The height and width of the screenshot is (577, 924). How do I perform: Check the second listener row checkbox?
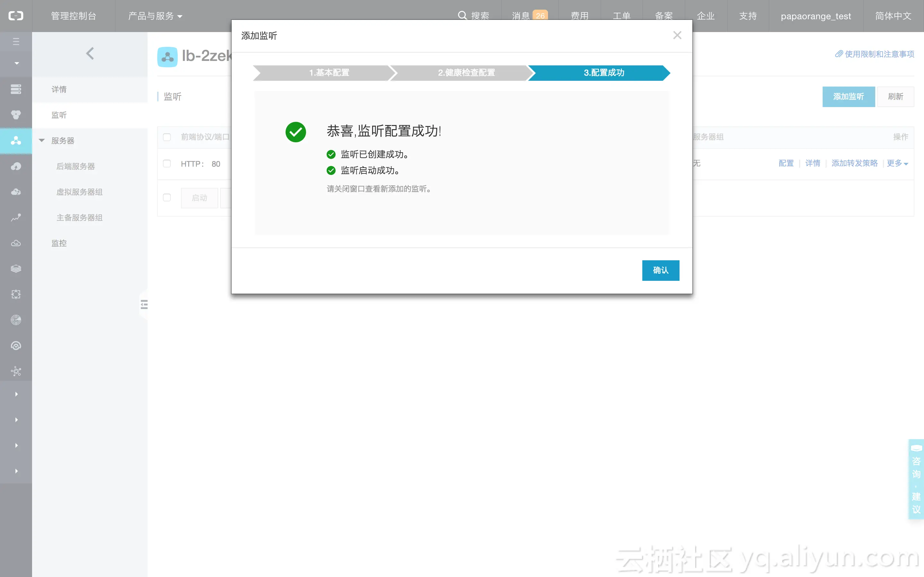tap(167, 198)
